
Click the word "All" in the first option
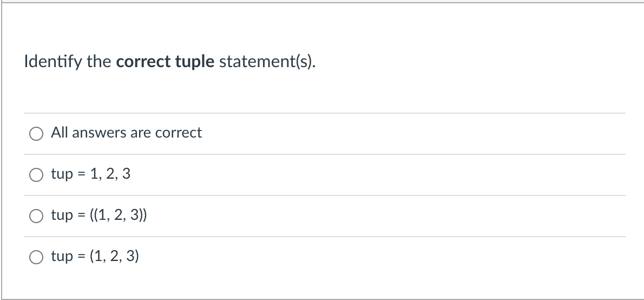click(x=60, y=132)
